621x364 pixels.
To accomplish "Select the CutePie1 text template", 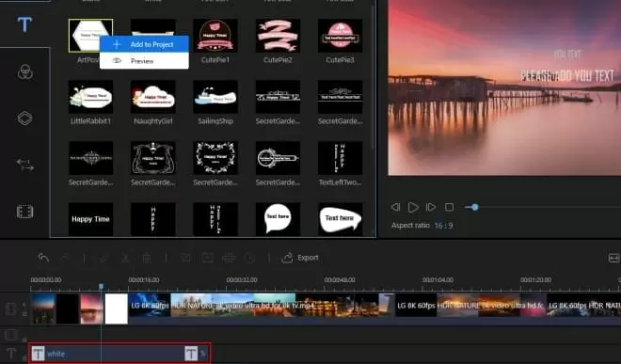I will 215,36.
